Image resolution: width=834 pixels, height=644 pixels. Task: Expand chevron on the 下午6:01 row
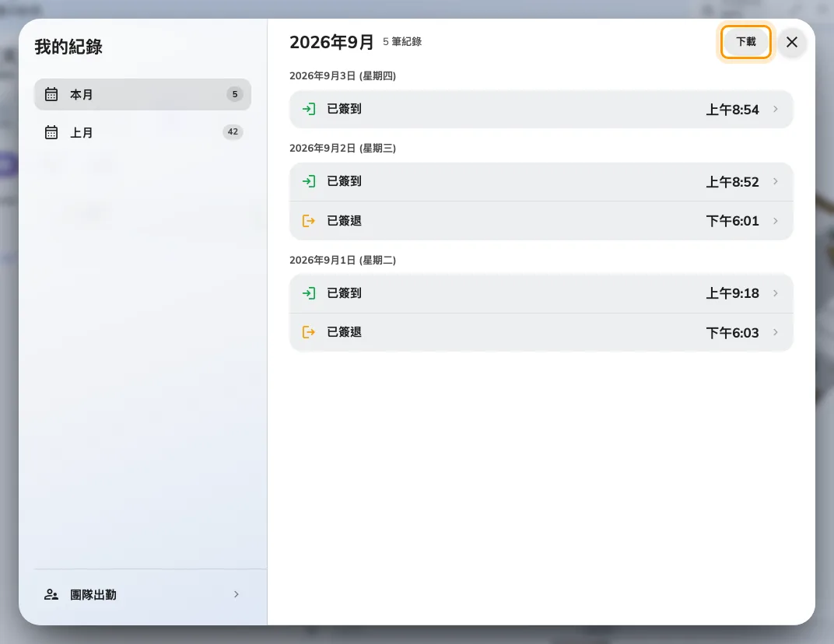(776, 221)
